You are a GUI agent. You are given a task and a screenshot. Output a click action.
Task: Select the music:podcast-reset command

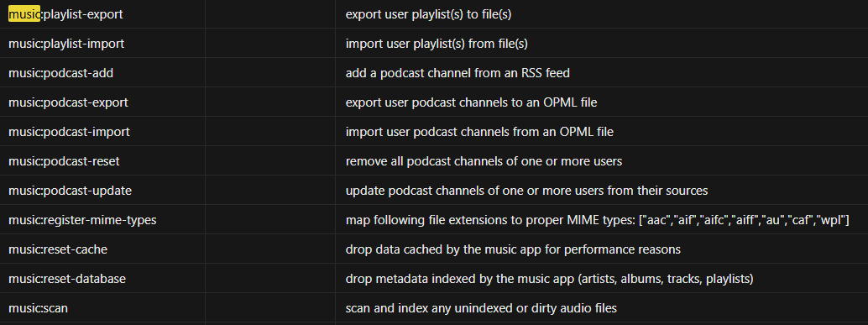click(x=64, y=161)
